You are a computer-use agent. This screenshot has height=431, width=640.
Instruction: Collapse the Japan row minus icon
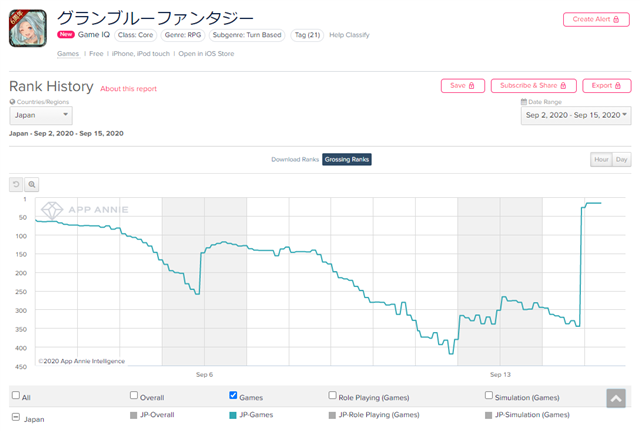click(x=16, y=417)
